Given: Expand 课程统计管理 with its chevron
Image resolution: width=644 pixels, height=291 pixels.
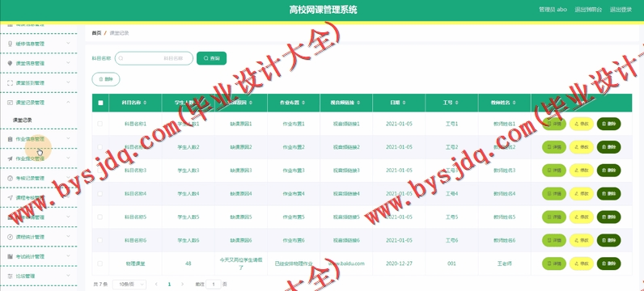Looking at the screenshot, I should point(68,236).
